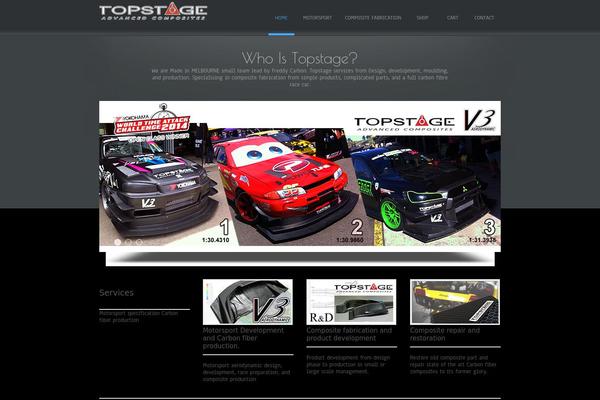This screenshot has width=600, height=400.
Task: Open Composite repair and restoration heading
Action: 445,334
